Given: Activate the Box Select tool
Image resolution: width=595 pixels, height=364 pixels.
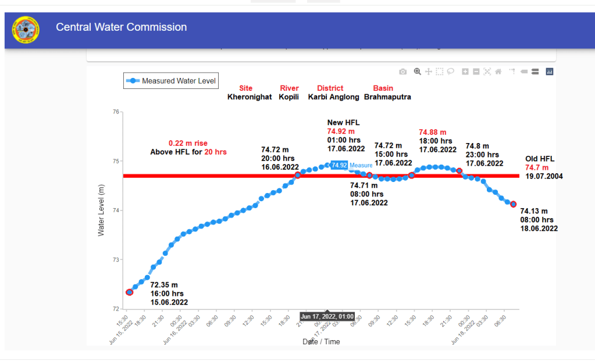Looking at the screenshot, I should pos(440,72).
